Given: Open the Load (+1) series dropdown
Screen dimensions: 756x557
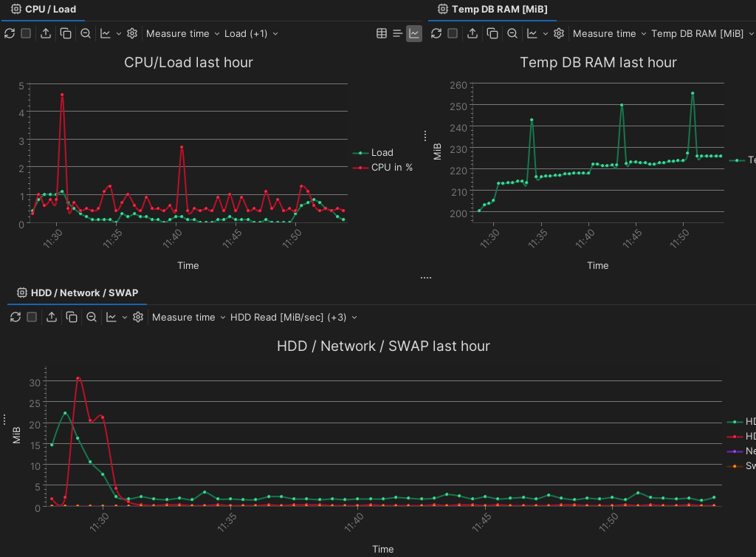Looking at the screenshot, I should pyautogui.click(x=251, y=33).
